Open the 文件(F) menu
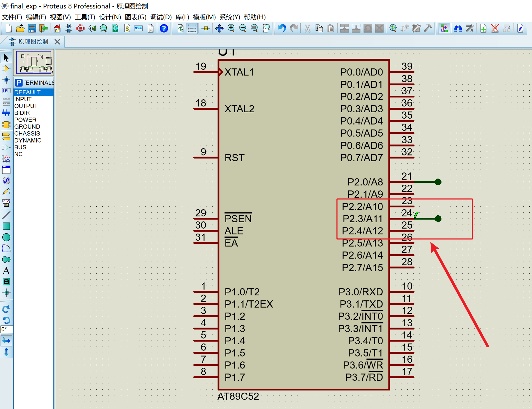Screen dimensions: 532x409 pos(12,17)
